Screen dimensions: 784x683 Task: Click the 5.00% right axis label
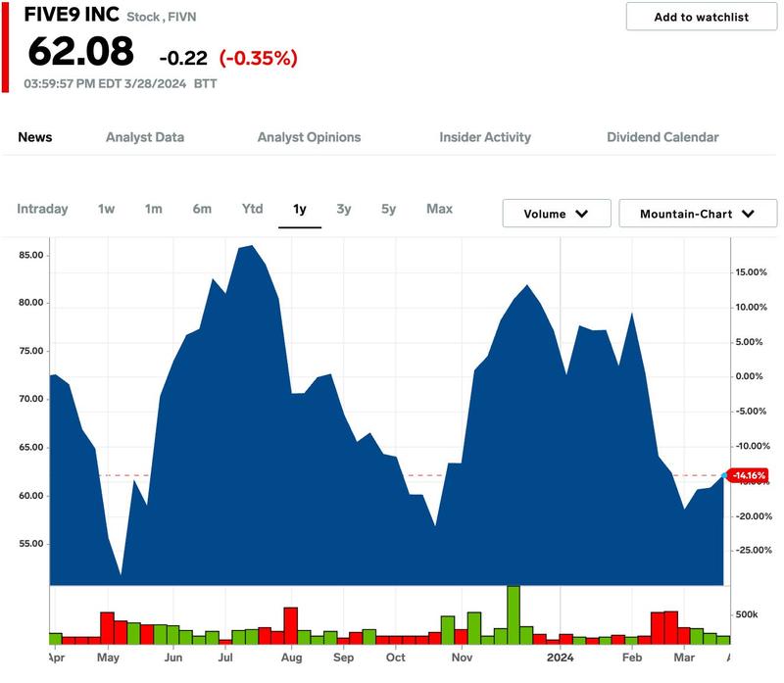(x=749, y=343)
